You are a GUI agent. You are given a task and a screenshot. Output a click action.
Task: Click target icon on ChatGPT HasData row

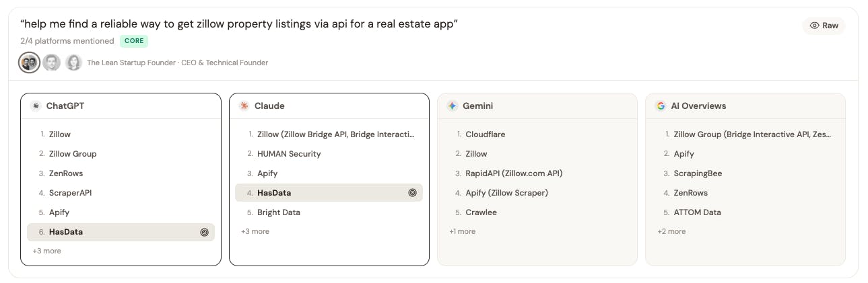coord(205,233)
